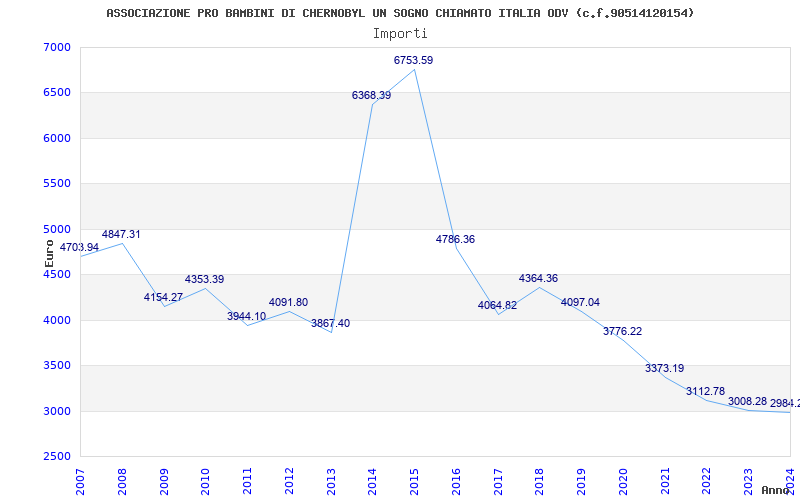Viewport: 800px width, 500px height.
Task: Select data label 4353.39
Action: point(205,280)
